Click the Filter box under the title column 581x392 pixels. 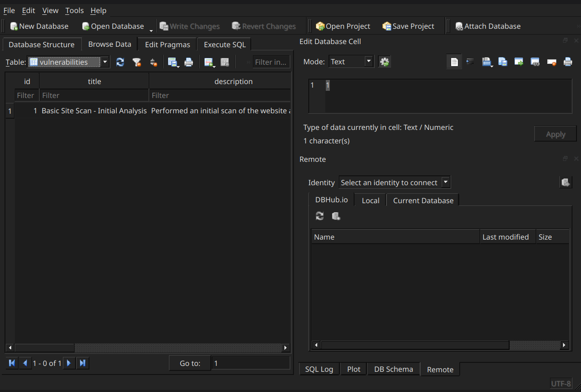94,95
